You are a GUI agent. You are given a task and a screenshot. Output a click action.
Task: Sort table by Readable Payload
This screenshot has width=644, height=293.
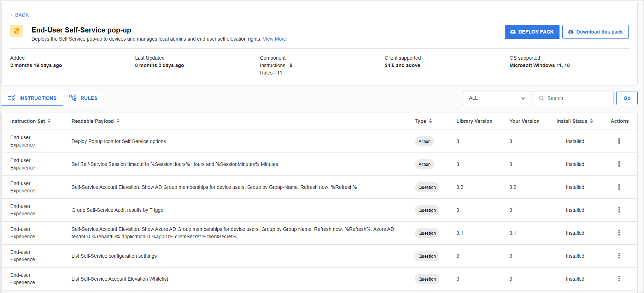coord(118,121)
